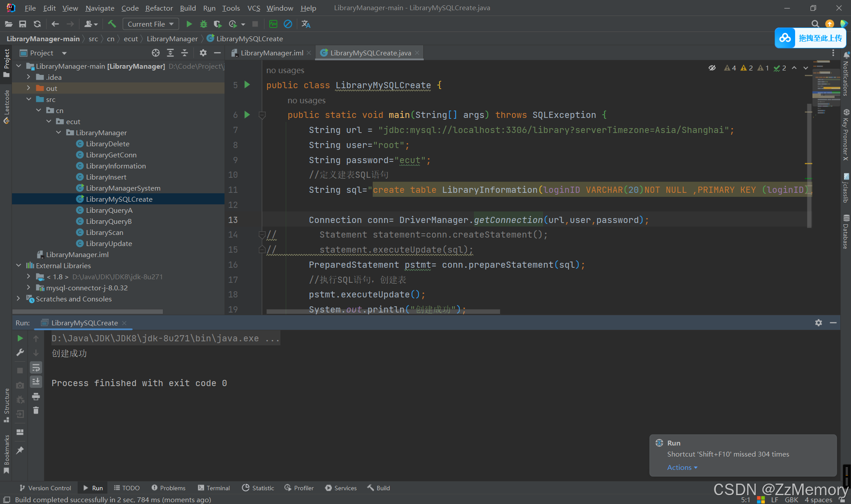Toggle scroll to end in Run console
The width and height of the screenshot is (851, 504).
pyautogui.click(x=36, y=381)
